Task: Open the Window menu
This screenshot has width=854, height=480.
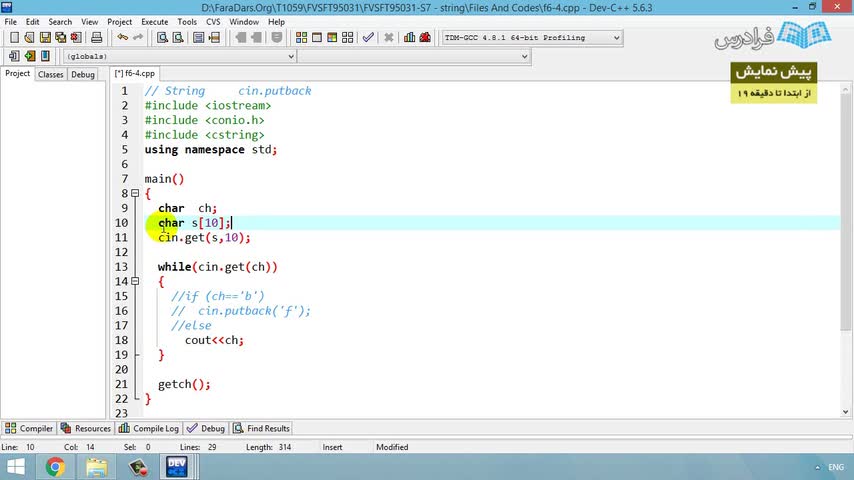Action: point(243,22)
